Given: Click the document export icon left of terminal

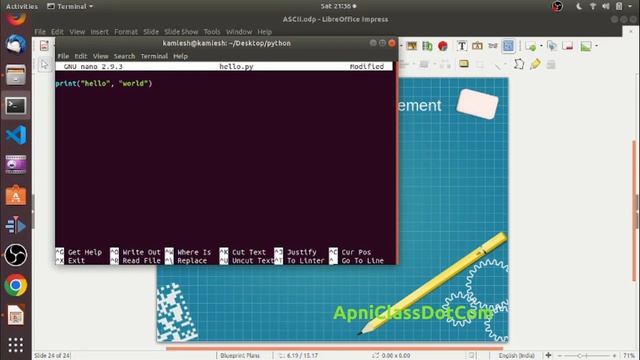Looking at the screenshot, I should (44, 46).
